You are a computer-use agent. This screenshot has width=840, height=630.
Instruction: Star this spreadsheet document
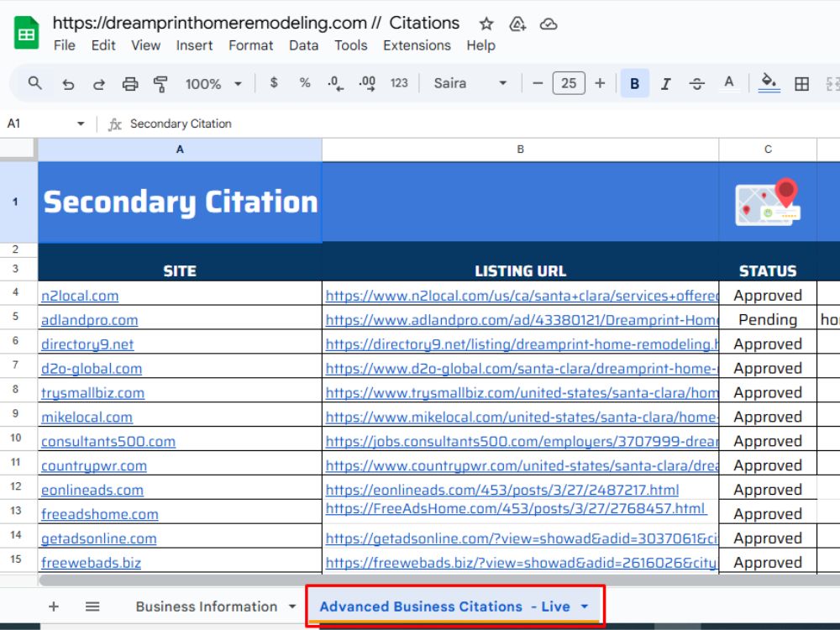486,24
